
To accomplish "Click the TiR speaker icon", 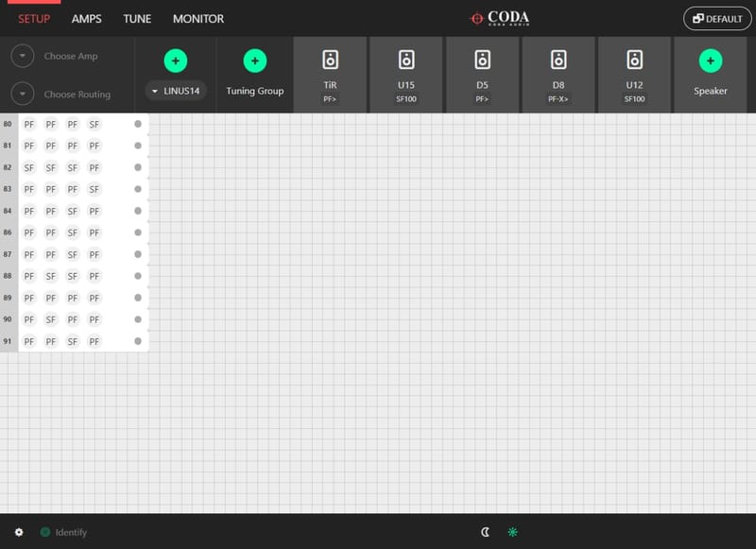I will [330, 60].
